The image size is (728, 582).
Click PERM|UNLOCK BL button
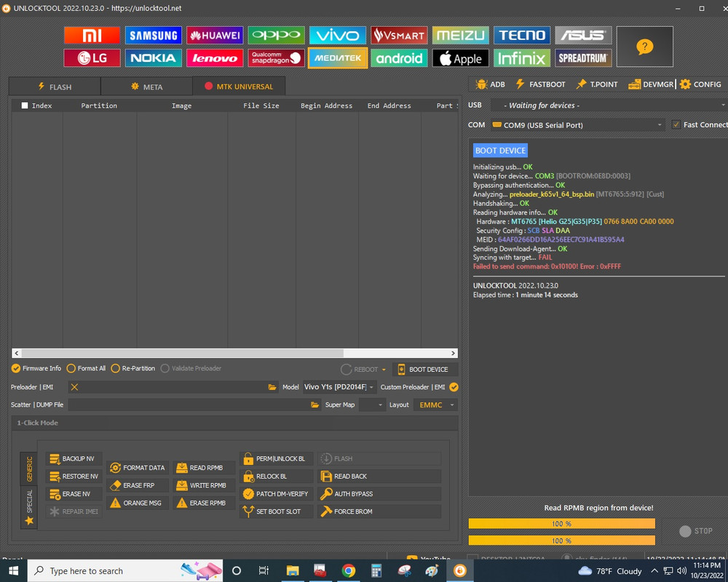[x=276, y=458]
